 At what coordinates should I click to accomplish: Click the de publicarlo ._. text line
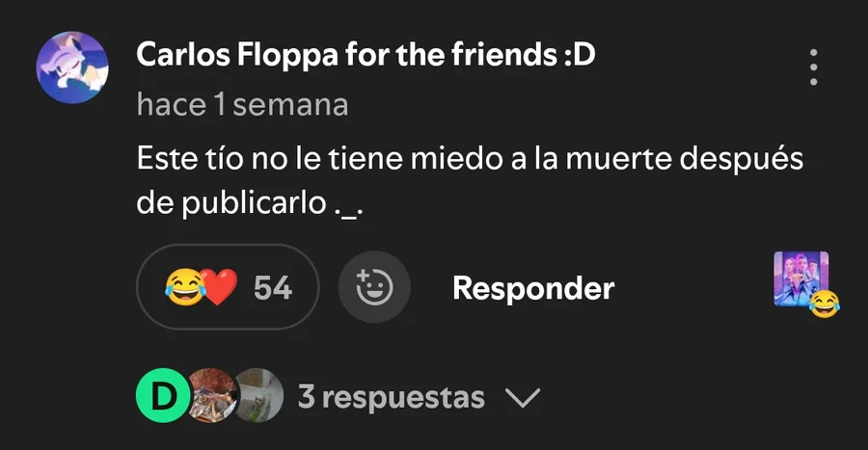(250, 203)
